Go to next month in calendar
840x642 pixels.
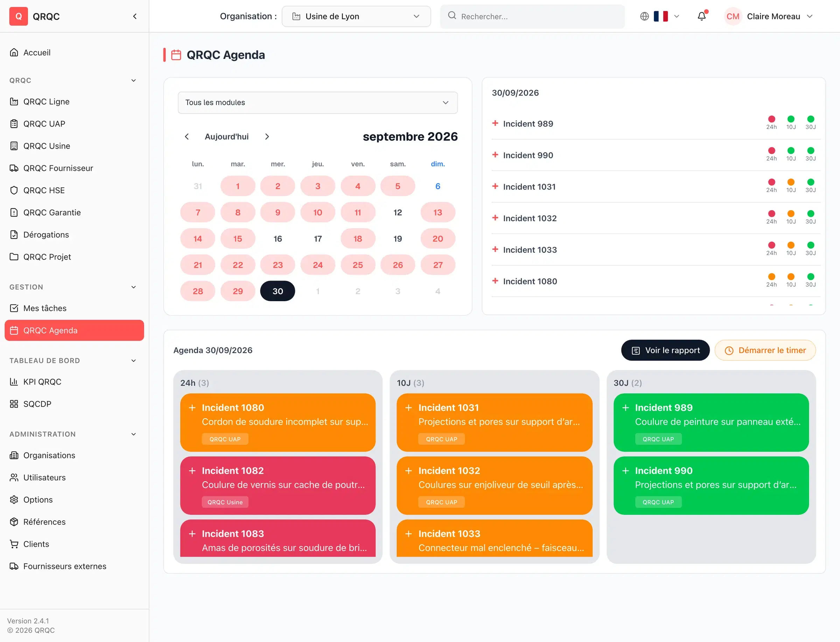tap(267, 137)
